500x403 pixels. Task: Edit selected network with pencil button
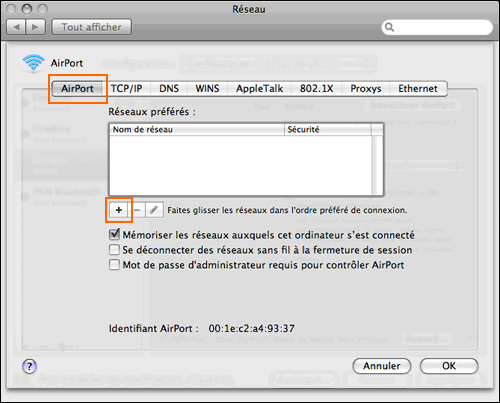pos(154,210)
